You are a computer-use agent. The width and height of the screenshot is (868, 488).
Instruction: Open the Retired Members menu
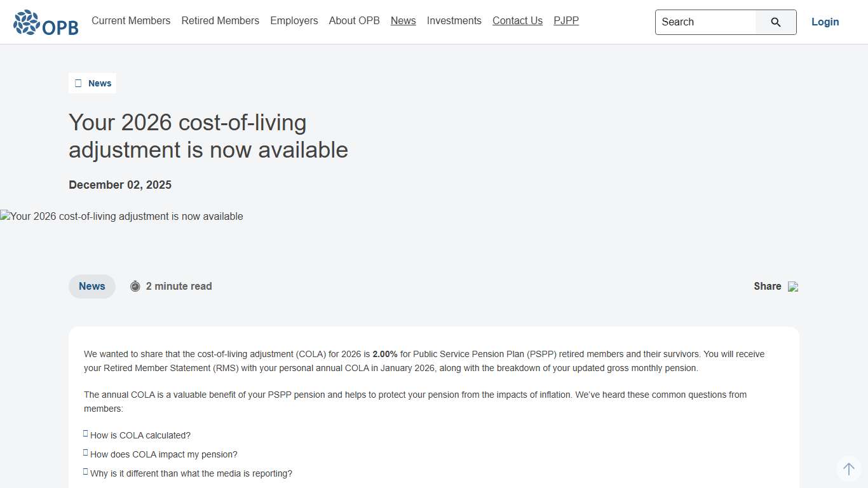[220, 20]
